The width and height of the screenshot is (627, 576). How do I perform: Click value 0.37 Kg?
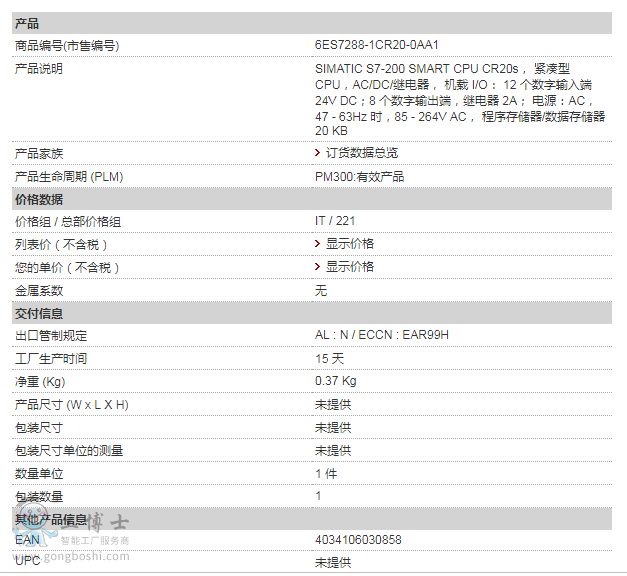(335, 381)
